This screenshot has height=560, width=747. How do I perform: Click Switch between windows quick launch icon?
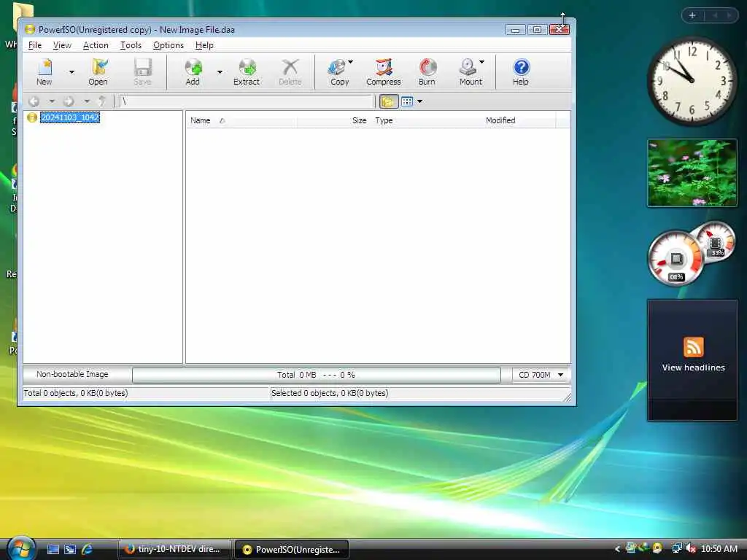(x=70, y=549)
